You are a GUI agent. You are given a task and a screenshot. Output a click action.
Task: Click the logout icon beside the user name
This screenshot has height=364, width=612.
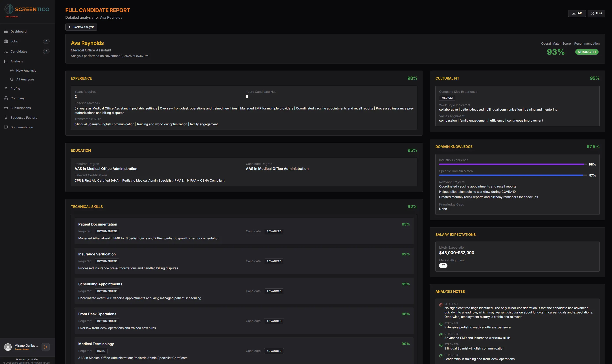click(45, 347)
